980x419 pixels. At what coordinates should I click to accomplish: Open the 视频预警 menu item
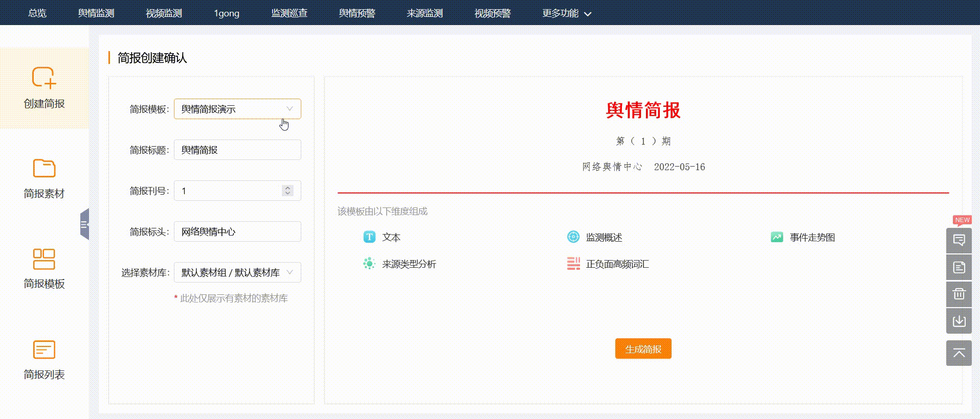pyautogui.click(x=492, y=13)
